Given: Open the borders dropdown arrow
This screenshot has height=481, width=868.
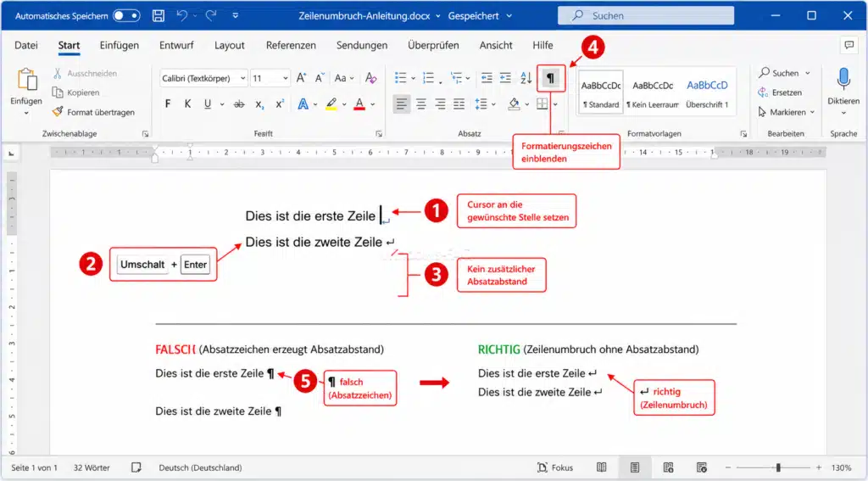Looking at the screenshot, I should pyautogui.click(x=555, y=104).
